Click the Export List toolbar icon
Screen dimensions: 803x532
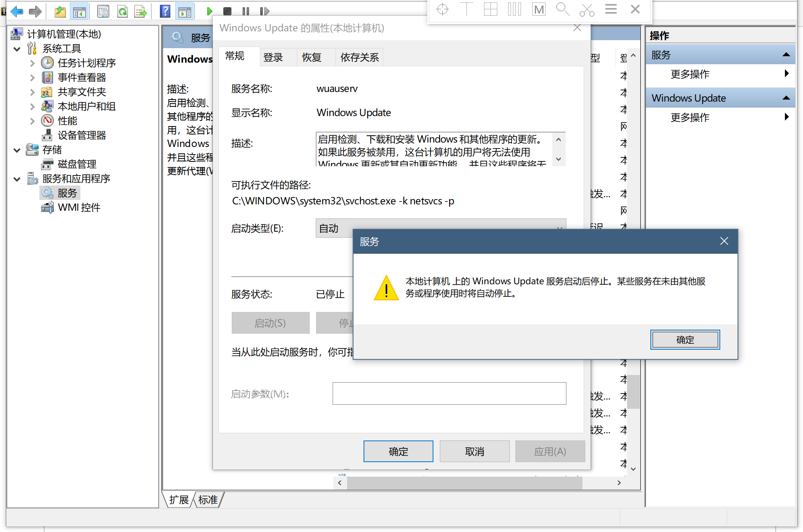[141, 12]
